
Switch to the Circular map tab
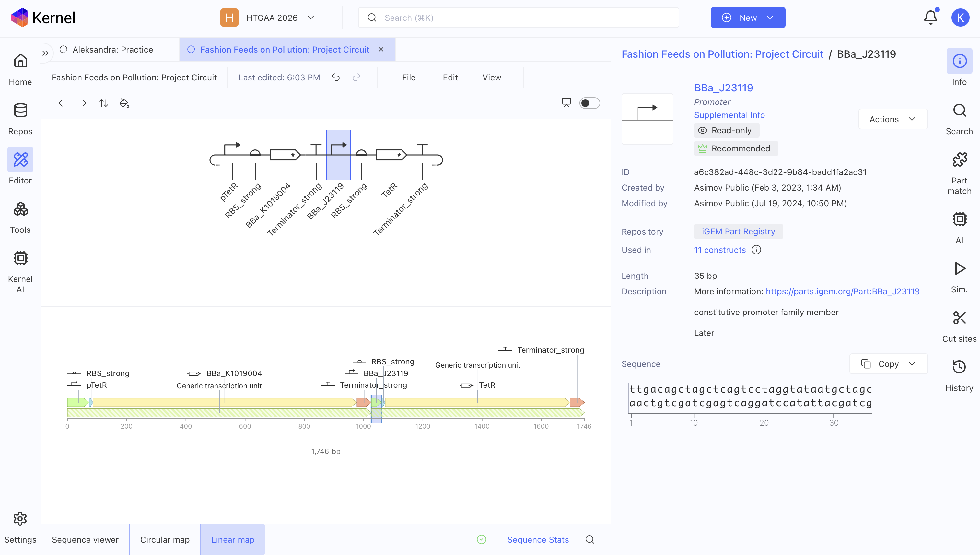165,539
